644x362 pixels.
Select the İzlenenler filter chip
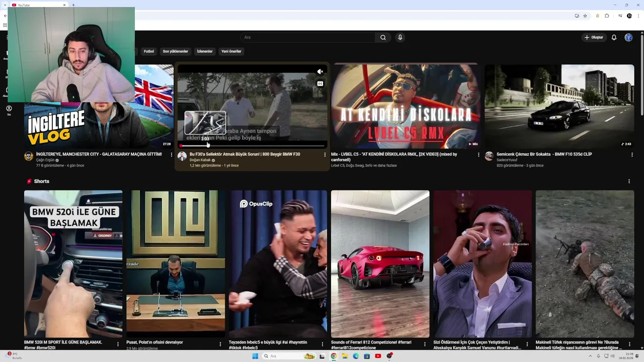pyautogui.click(x=205, y=51)
